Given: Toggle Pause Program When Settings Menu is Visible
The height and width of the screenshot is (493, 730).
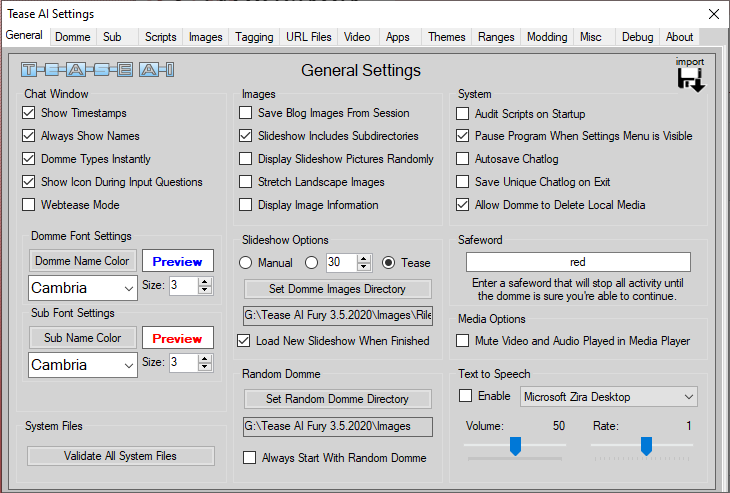Looking at the screenshot, I should (462, 135).
